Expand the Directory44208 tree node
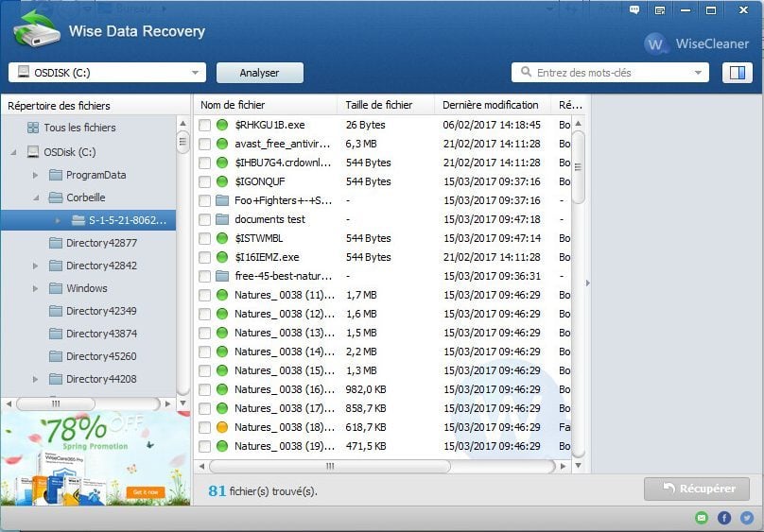The height and width of the screenshot is (532, 764). 35,379
